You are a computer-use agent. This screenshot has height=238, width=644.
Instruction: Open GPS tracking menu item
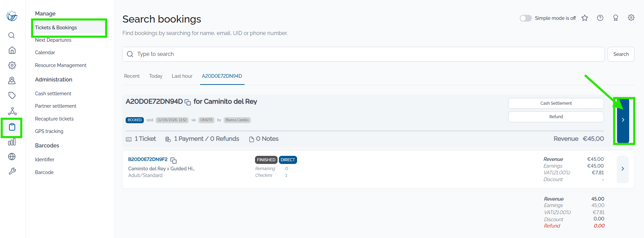click(49, 131)
